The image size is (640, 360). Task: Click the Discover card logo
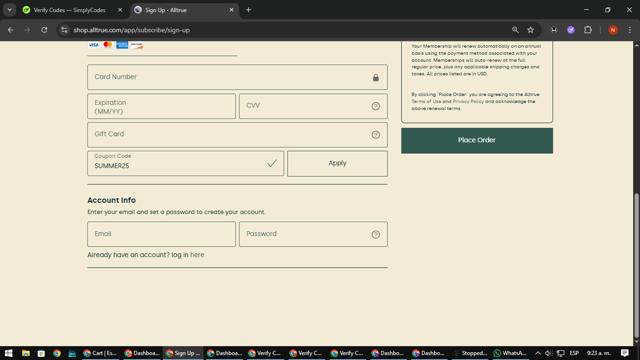[136, 44]
